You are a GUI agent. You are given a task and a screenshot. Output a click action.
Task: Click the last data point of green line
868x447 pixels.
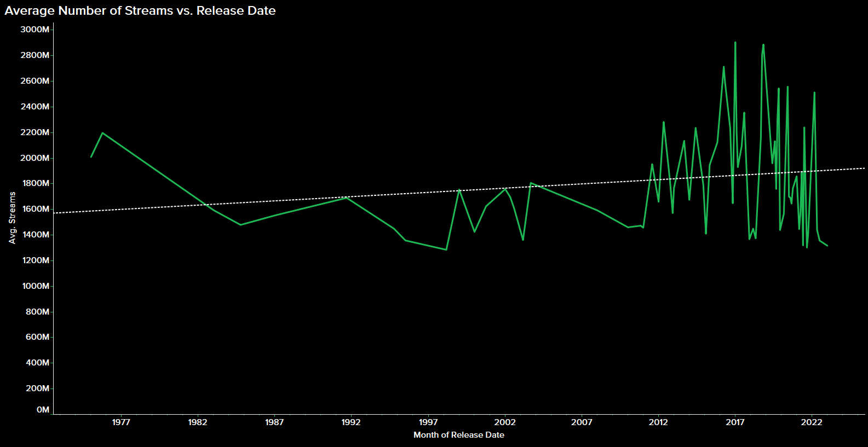(827, 246)
